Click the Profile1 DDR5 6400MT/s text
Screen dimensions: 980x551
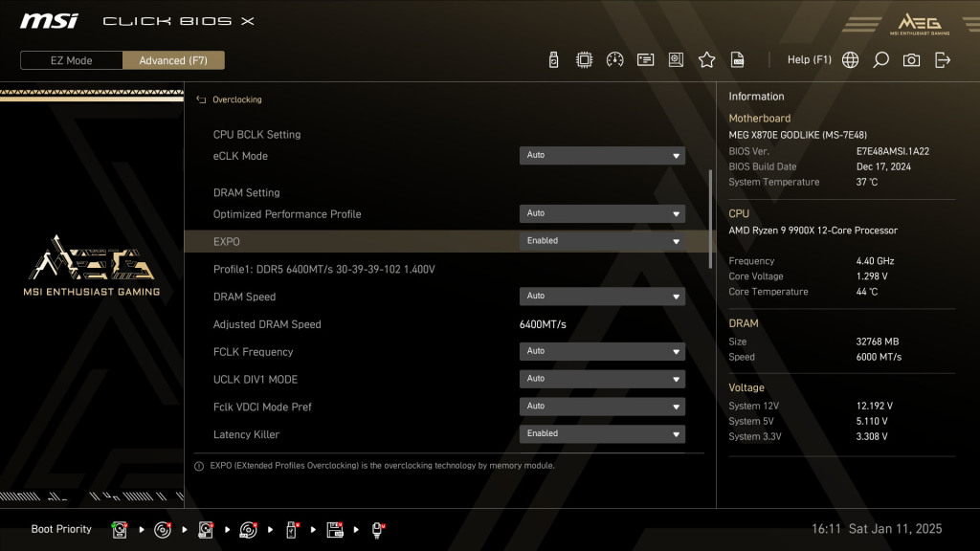323,269
